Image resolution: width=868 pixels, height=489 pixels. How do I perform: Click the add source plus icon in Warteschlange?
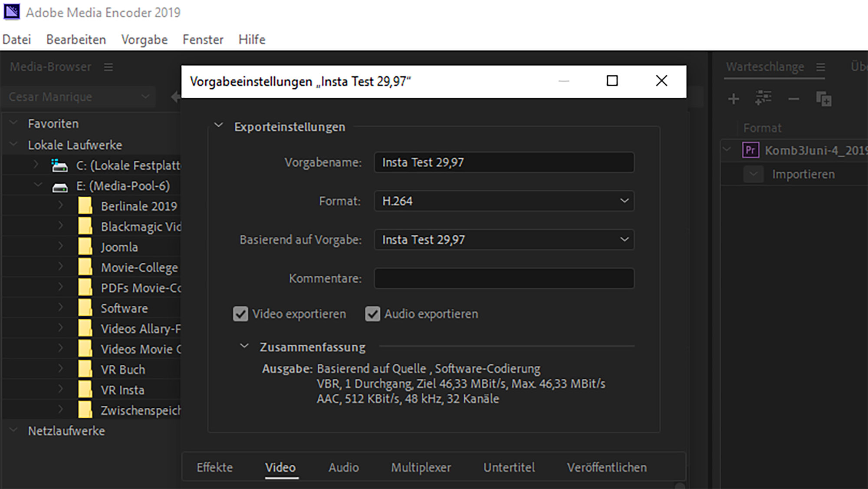point(733,99)
